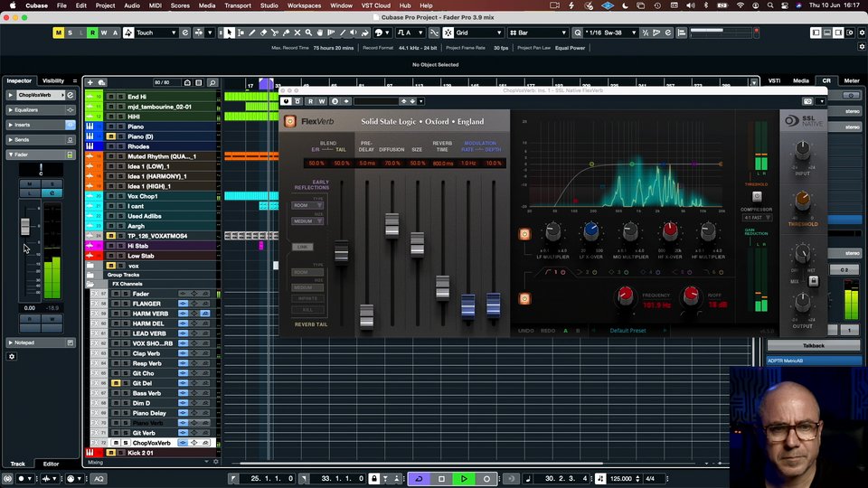
Task: Toggle early reflections LINK button
Action: point(302,247)
